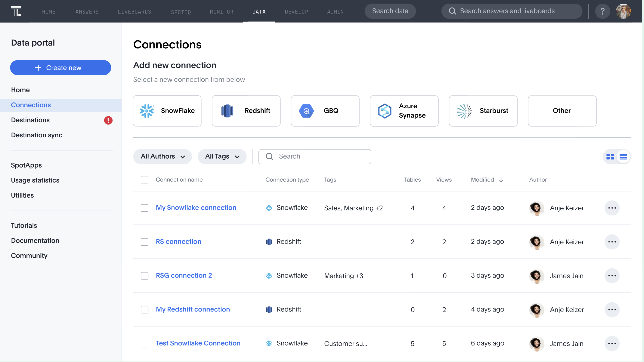Open Home in Data portal sidebar
The width and height of the screenshot is (644, 362).
pos(20,90)
